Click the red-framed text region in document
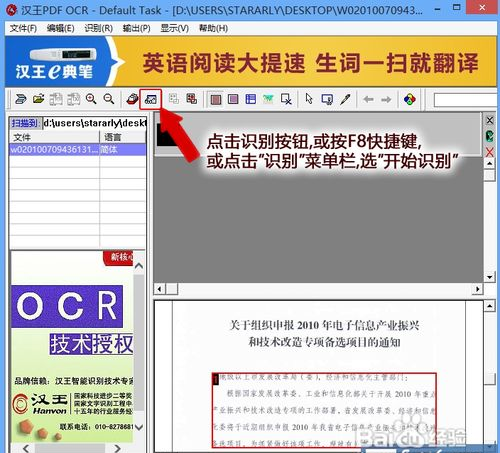This screenshot has width=500, height=453. click(x=324, y=410)
